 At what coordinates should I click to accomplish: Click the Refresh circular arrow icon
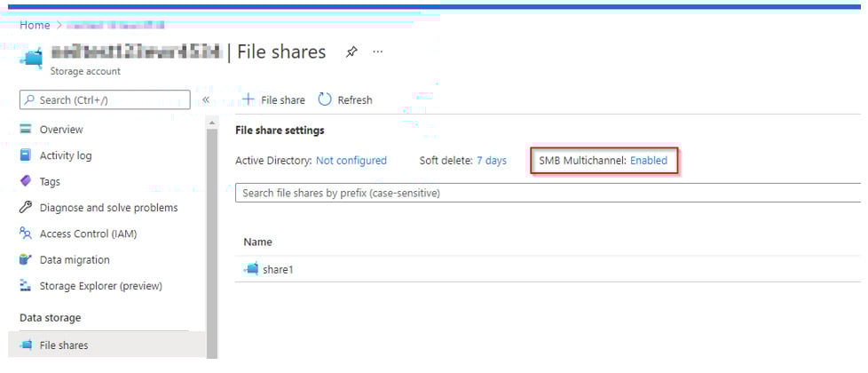click(325, 99)
